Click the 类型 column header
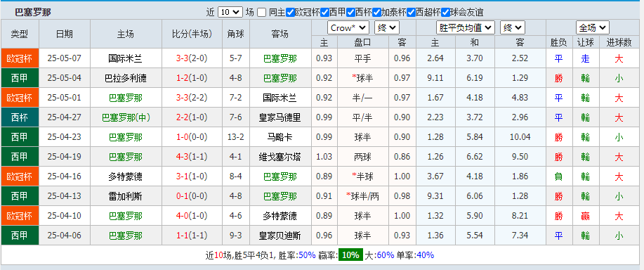This screenshot has height=270, width=644. [x=20, y=34]
